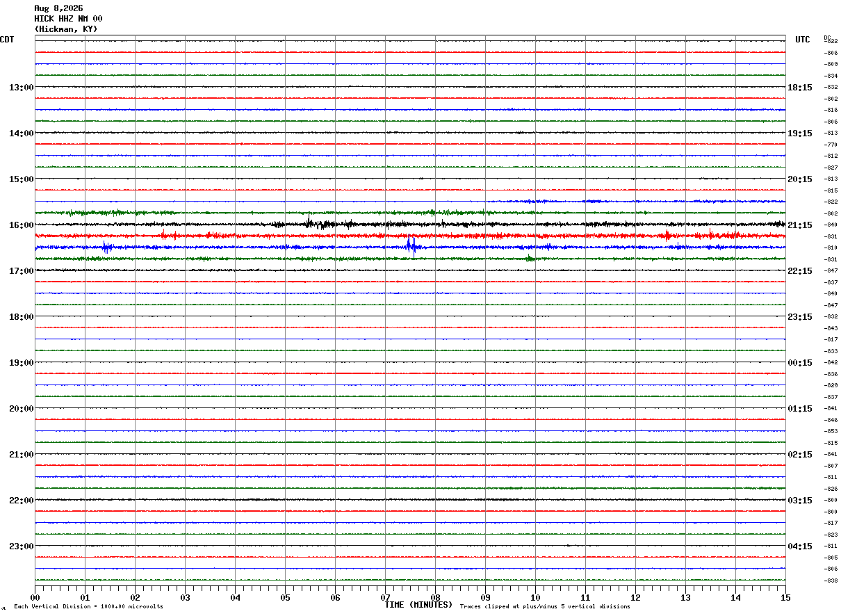This screenshot has width=841, height=616.
Task: Select the 'Aug 8,2026' date header
Action: tap(58, 8)
